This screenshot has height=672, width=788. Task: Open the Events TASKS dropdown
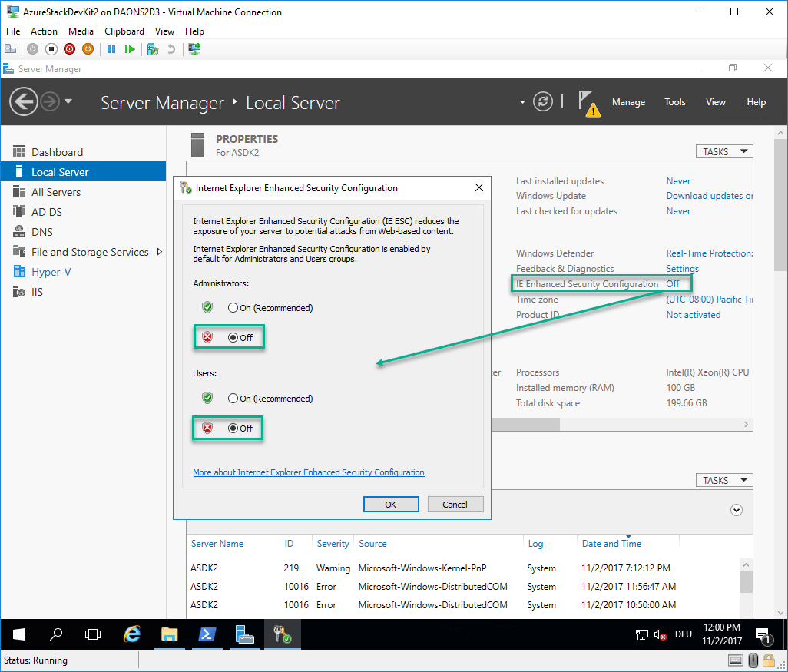pos(724,480)
